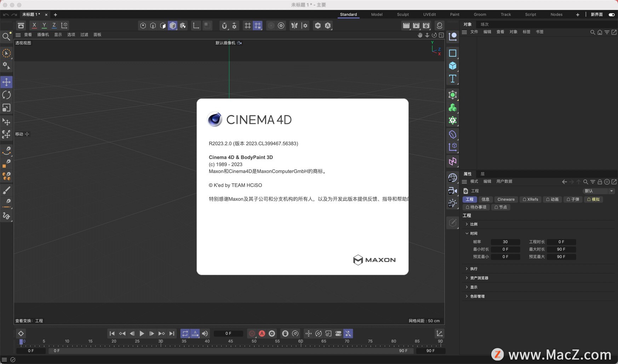Create a Text object from the object palette

coord(452,79)
